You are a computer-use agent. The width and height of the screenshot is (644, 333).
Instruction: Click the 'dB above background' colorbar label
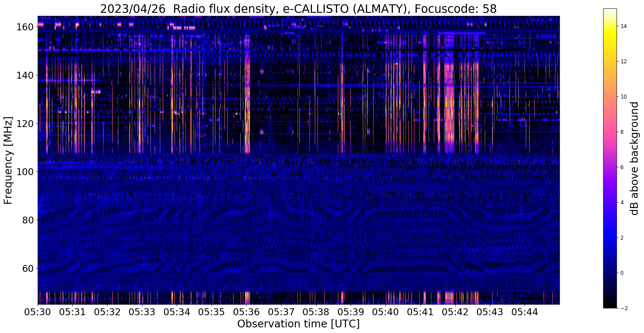[x=634, y=159]
